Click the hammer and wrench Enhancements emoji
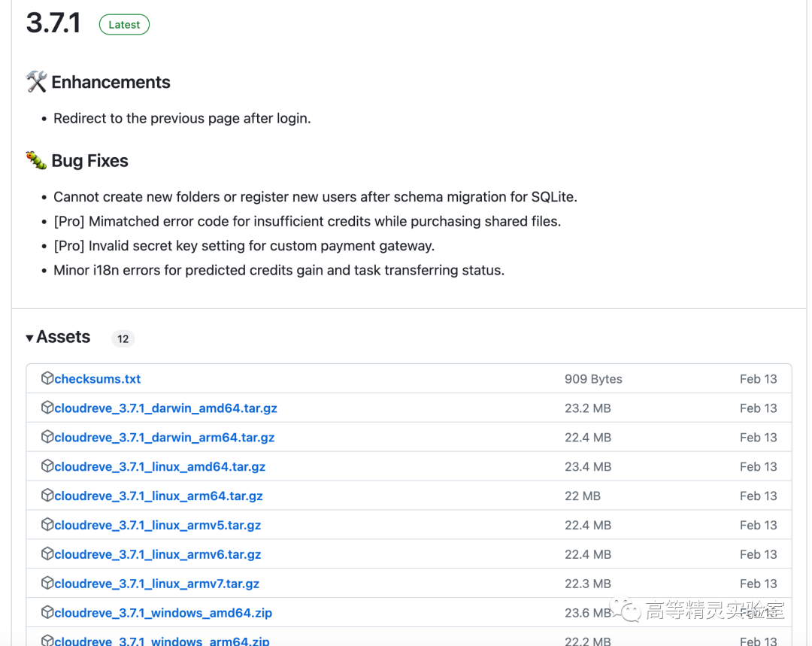 coord(36,82)
